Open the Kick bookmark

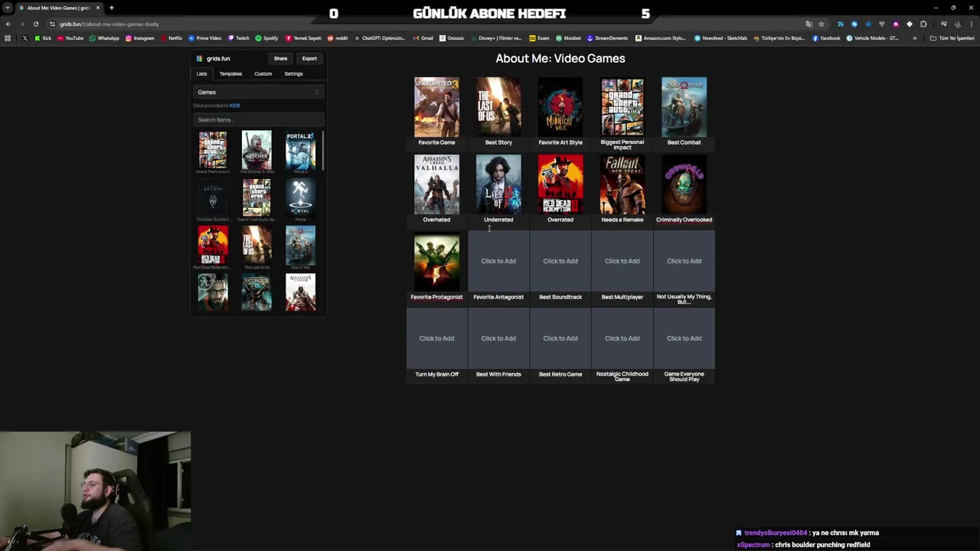42,38
